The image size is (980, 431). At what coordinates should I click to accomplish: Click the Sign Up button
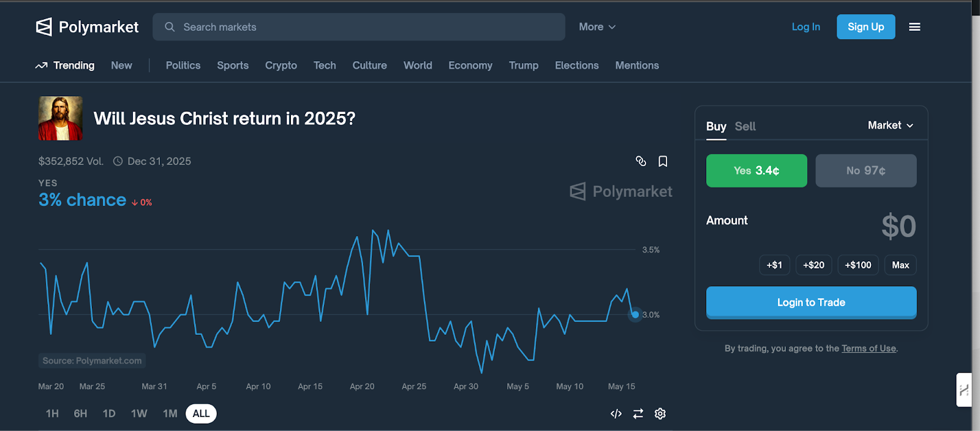pyautogui.click(x=865, y=27)
